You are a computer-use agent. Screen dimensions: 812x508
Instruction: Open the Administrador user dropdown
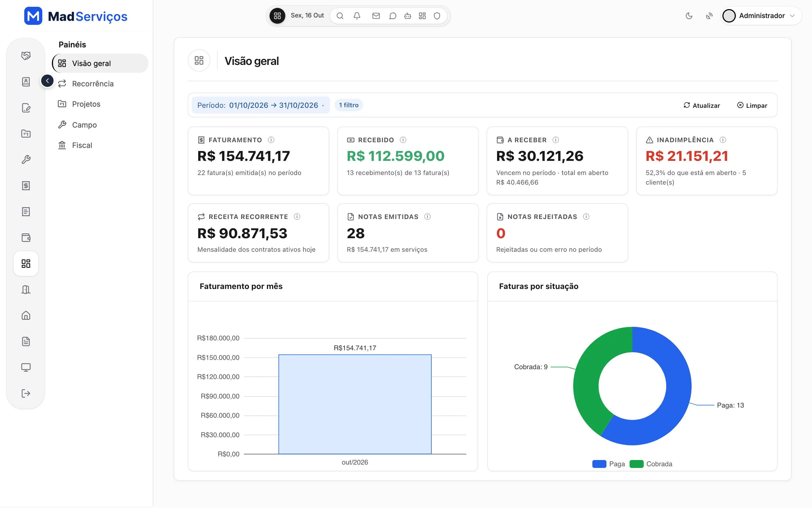click(x=761, y=16)
